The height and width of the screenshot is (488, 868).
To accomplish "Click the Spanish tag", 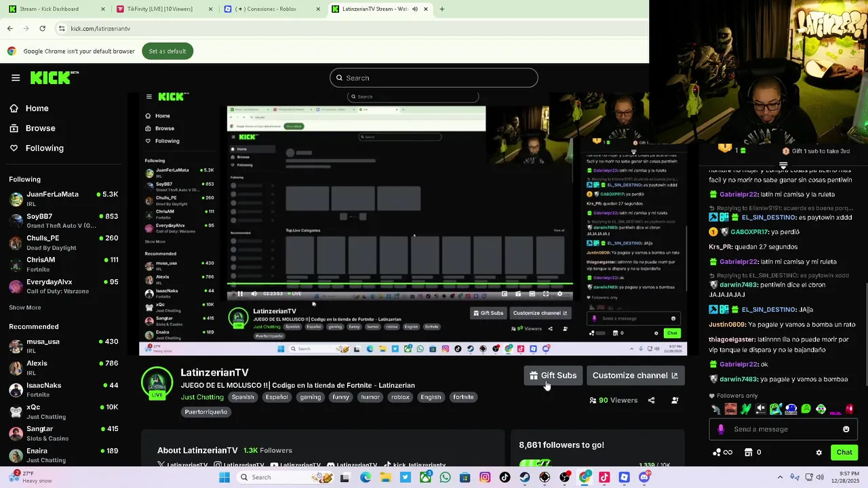I will (243, 397).
